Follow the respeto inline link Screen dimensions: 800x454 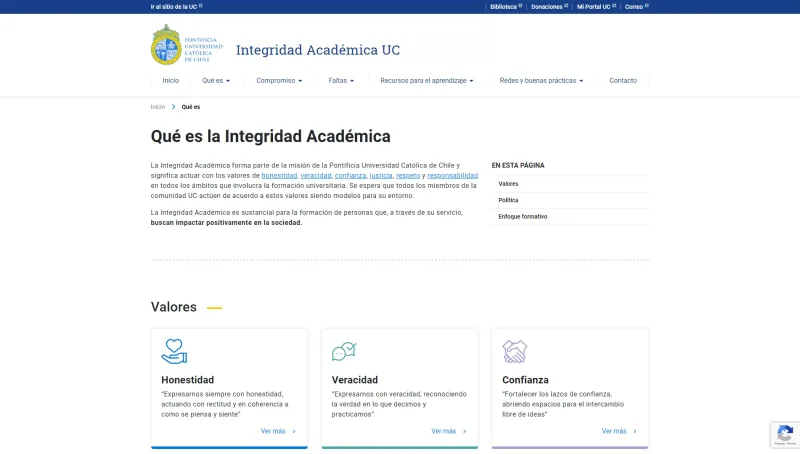[x=408, y=175]
